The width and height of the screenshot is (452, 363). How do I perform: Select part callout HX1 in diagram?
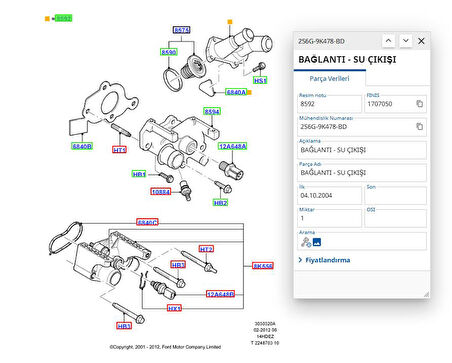[x=174, y=308]
